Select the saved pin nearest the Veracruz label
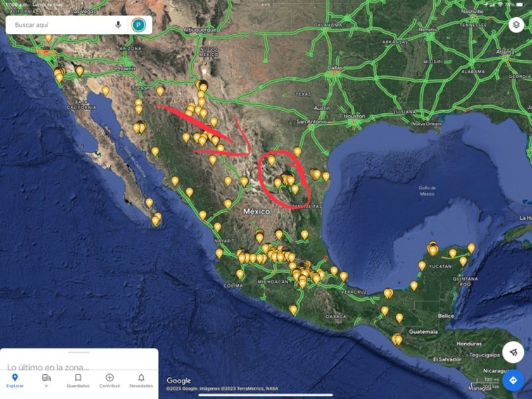Viewport: 532px width, 399px height. (x=344, y=277)
